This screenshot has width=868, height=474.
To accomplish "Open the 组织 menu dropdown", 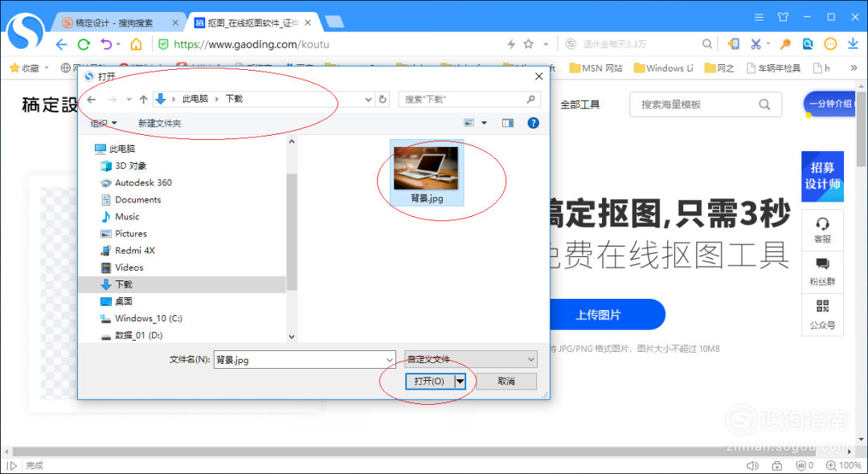I will coord(104,124).
